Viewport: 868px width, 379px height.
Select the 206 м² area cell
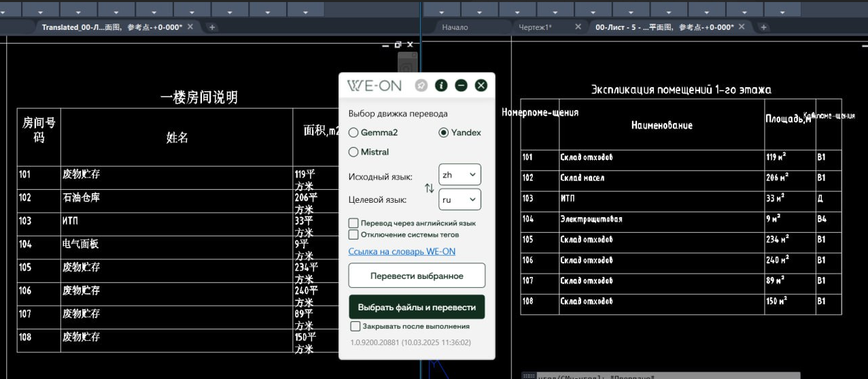(777, 178)
